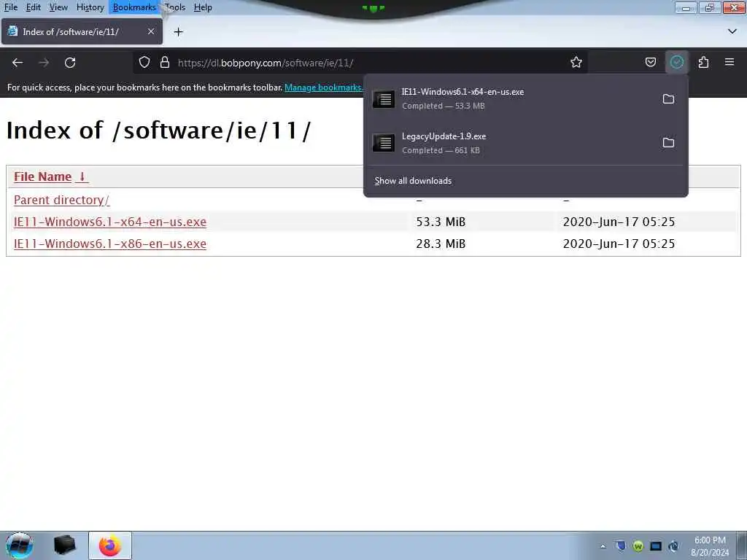The width and height of the screenshot is (747, 560).
Task: Select the 53.3 MiB size cell
Action: point(441,222)
